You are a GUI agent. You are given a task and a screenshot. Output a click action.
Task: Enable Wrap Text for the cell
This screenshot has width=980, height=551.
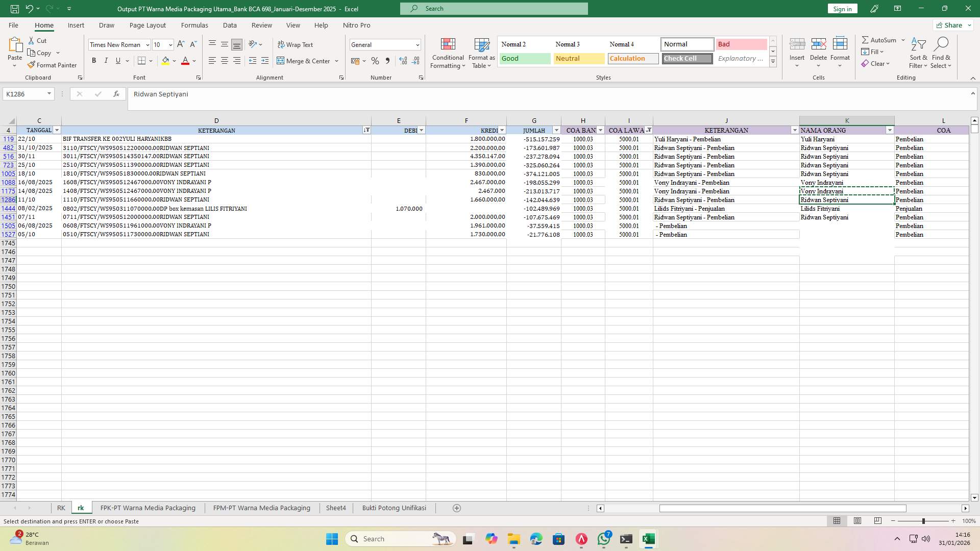pyautogui.click(x=296, y=44)
